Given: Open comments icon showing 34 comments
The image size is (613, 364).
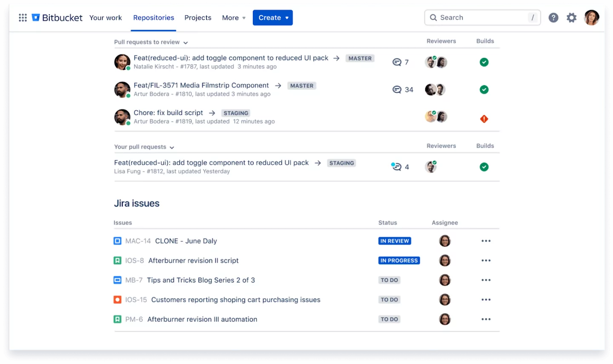Looking at the screenshot, I should (x=397, y=89).
